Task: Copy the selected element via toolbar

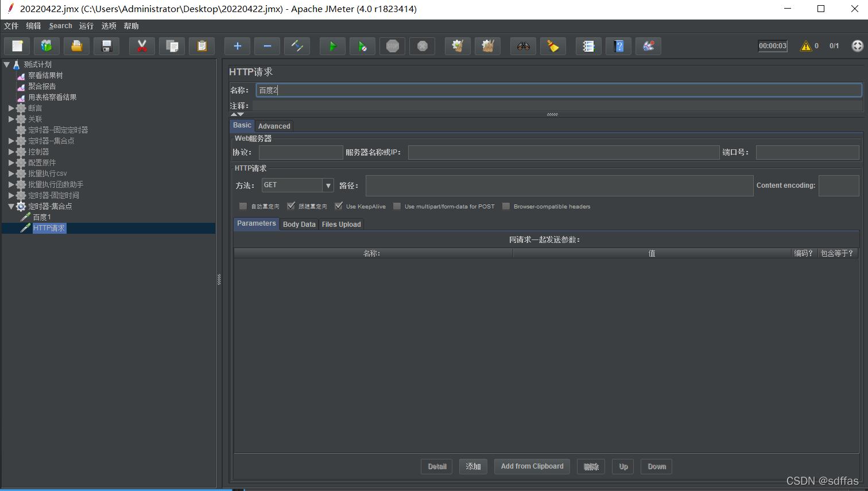Action: point(172,46)
